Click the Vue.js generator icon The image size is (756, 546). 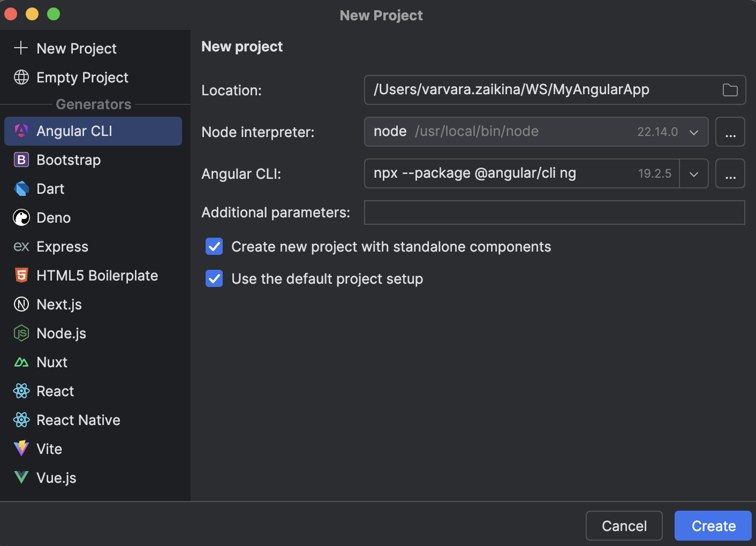pos(21,477)
